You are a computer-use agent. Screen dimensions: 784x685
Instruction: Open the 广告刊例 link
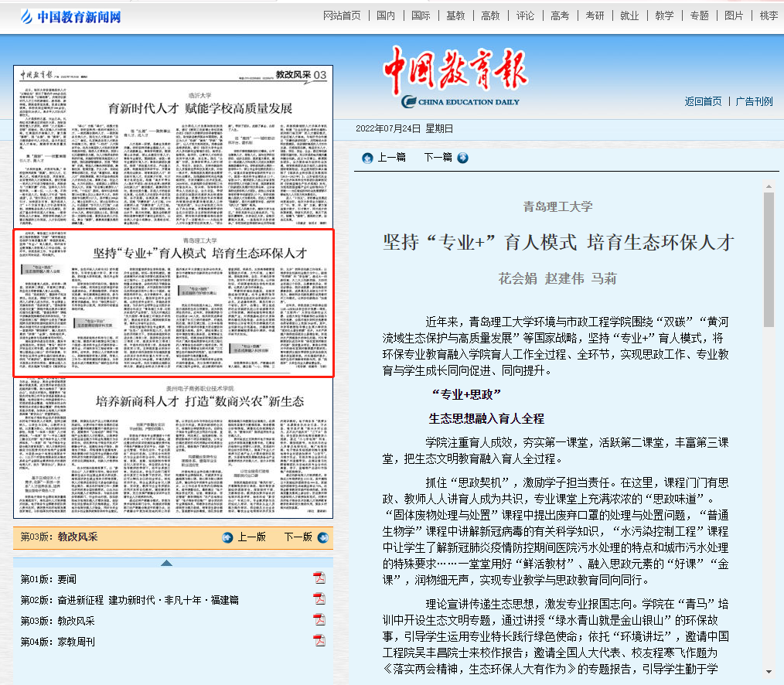[x=754, y=101]
